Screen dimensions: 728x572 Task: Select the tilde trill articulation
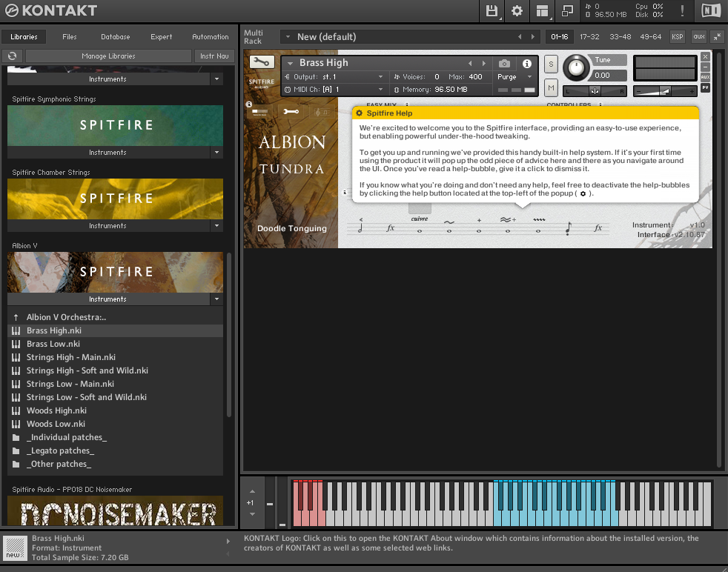pos(449,226)
